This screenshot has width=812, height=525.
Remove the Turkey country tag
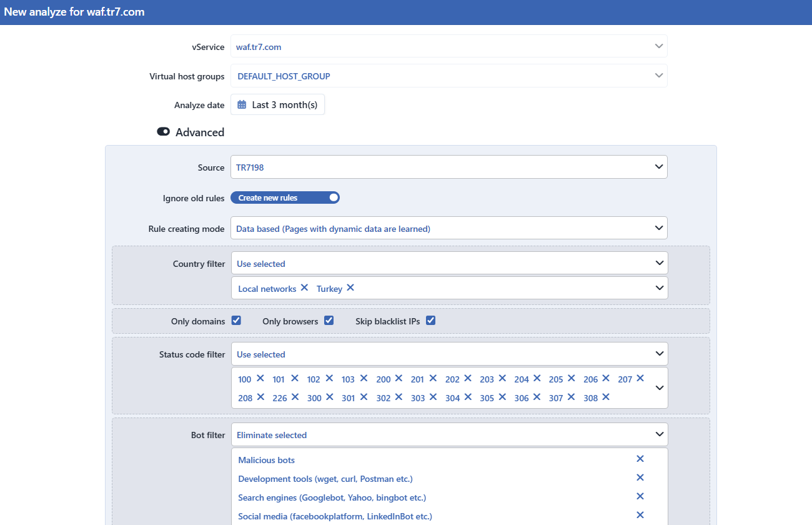point(350,287)
